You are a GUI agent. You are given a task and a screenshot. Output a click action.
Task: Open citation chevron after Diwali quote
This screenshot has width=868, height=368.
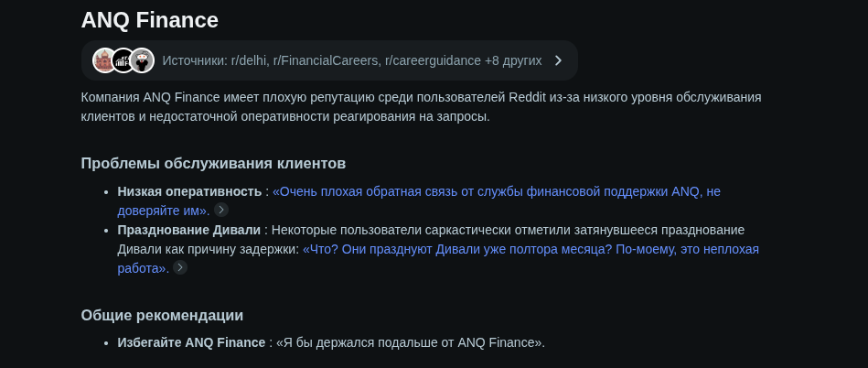(180, 267)
